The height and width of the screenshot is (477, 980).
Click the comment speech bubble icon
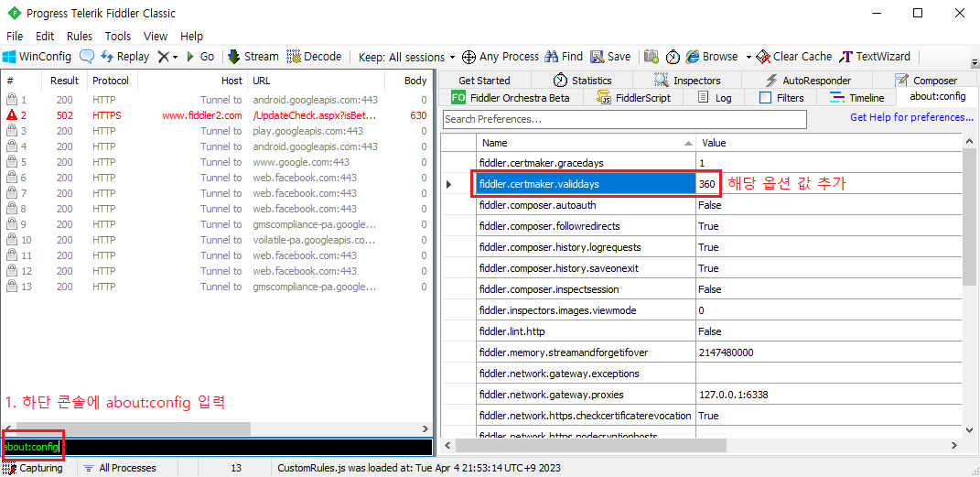87,56
